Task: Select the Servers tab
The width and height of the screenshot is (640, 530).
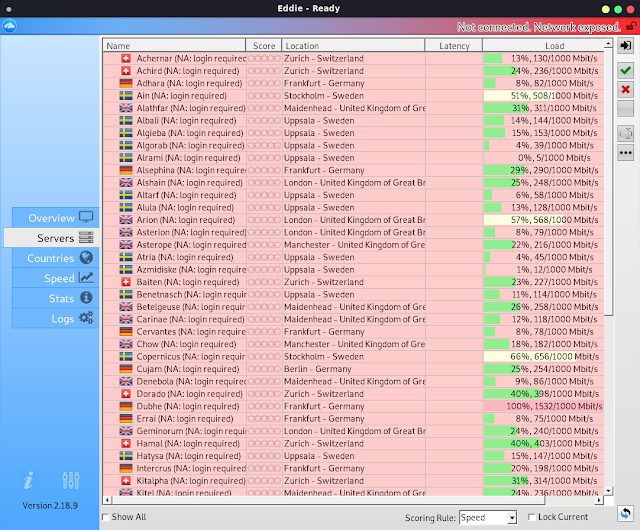Action: (51, 238)
